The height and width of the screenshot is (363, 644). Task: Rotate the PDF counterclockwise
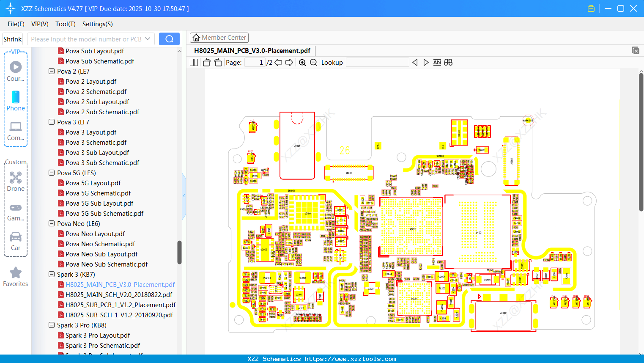[206, 62]
